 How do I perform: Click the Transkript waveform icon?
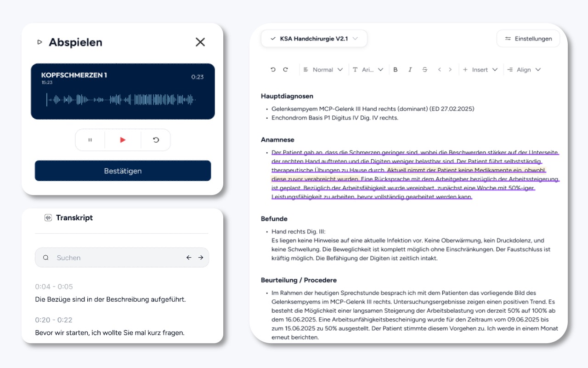point(48,218)
